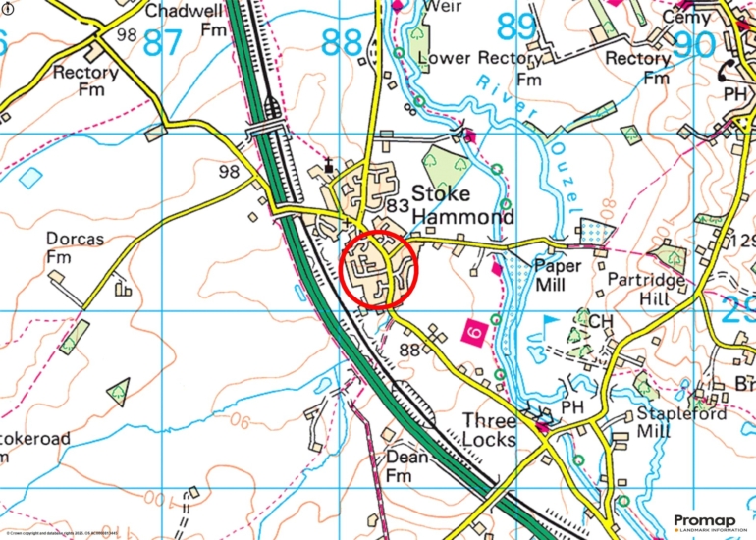Click the church cross symbol near Stoke Hammond

329,165
